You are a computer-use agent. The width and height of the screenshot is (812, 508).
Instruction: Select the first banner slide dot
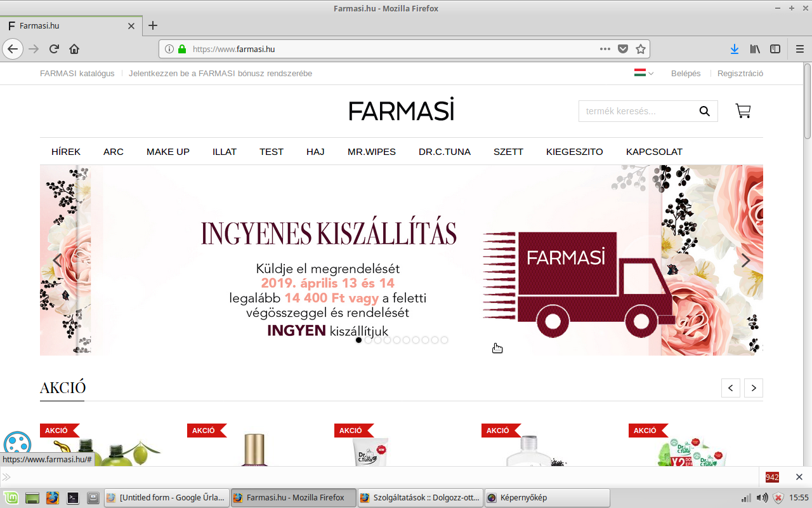click(358, 340)
